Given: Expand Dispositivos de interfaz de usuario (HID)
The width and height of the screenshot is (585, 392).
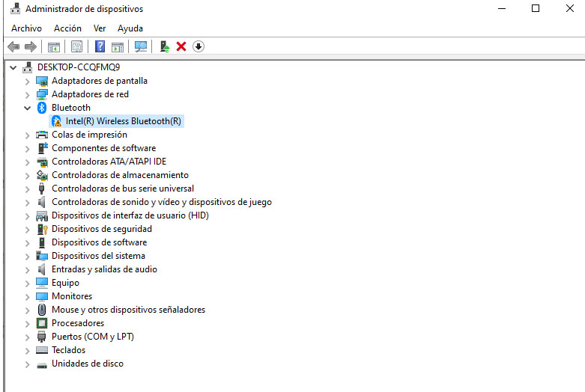Looking at the screenshot, I should [x=27, y=215].
